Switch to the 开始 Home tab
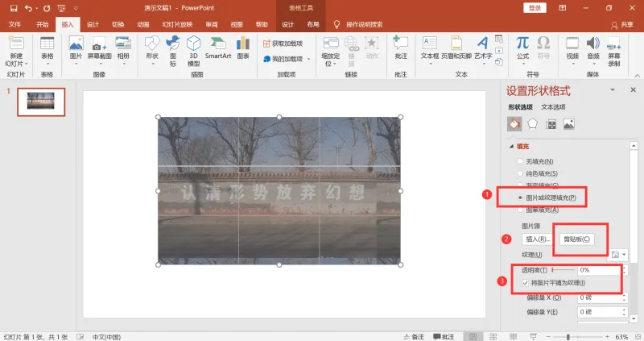The height and width of the screenshot is (341, 644). click(x=43, y=25)
